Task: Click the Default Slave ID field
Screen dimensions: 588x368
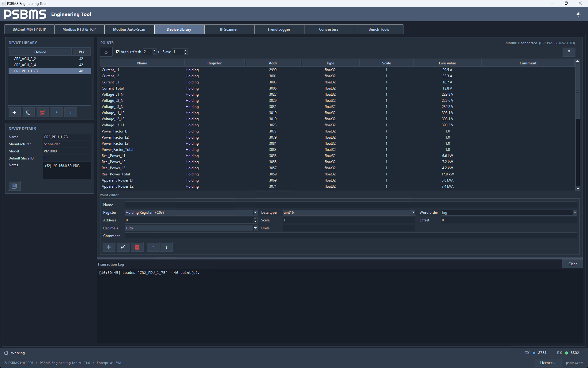Action: (x=67, y=158)
